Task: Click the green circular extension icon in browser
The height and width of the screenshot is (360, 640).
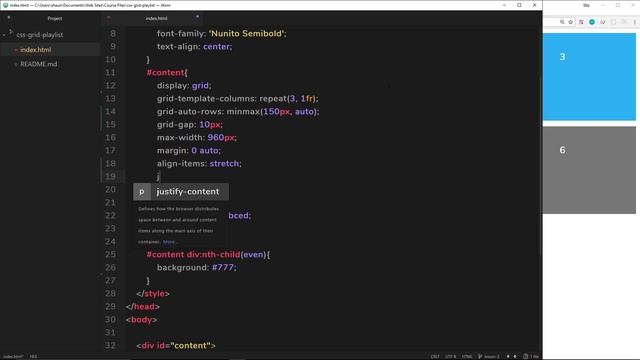Action: coord(592,22)
